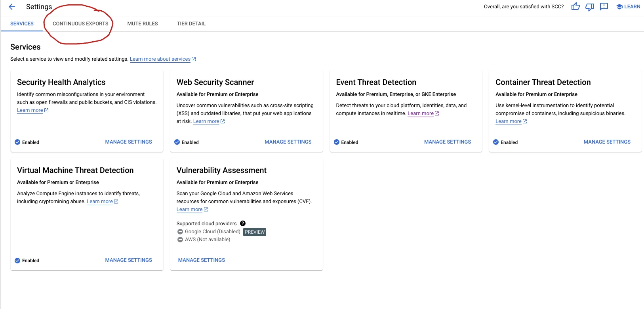Screen dimensions: 644x309
Task: Switch to the Continuous Exports tab
Action: 80,24
